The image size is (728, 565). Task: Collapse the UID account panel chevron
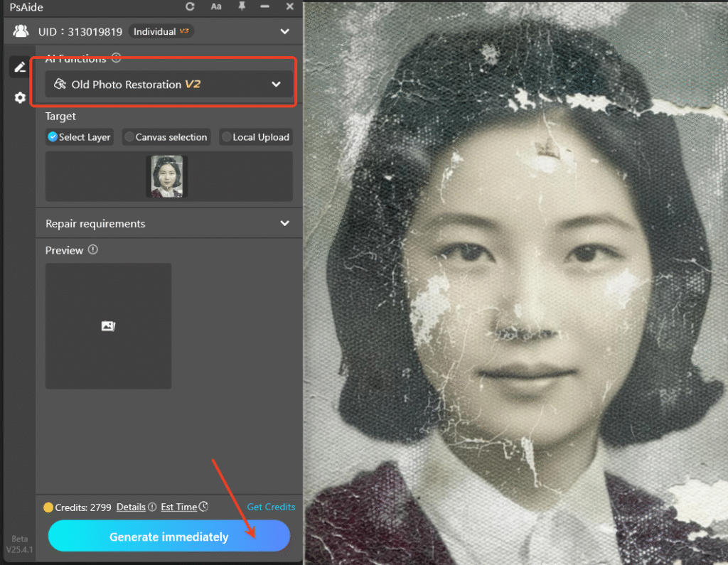pos(284,31)
